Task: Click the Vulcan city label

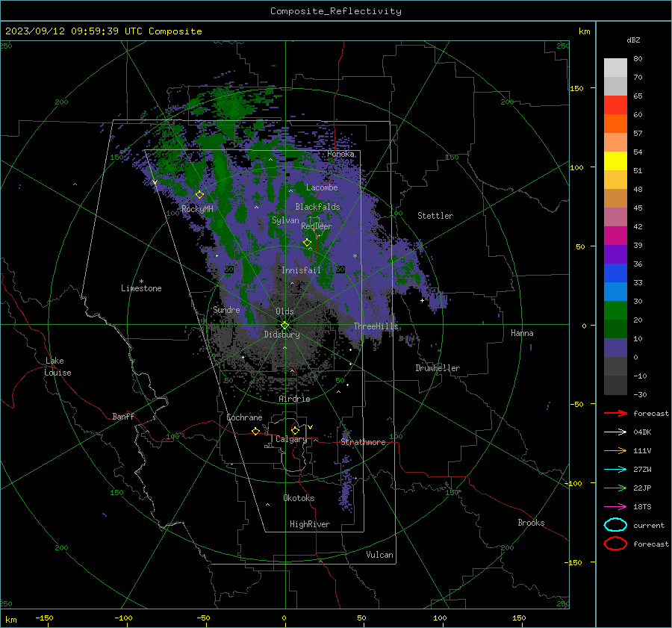Action: 379,555
